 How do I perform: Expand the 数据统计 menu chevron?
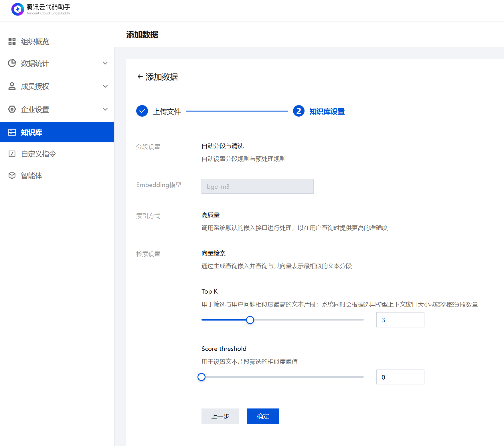(x=105, y=63)
